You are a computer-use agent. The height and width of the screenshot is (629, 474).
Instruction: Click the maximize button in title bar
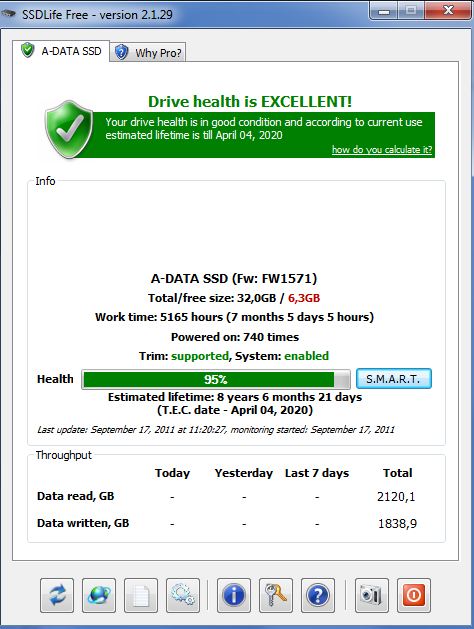coord(411,11)
